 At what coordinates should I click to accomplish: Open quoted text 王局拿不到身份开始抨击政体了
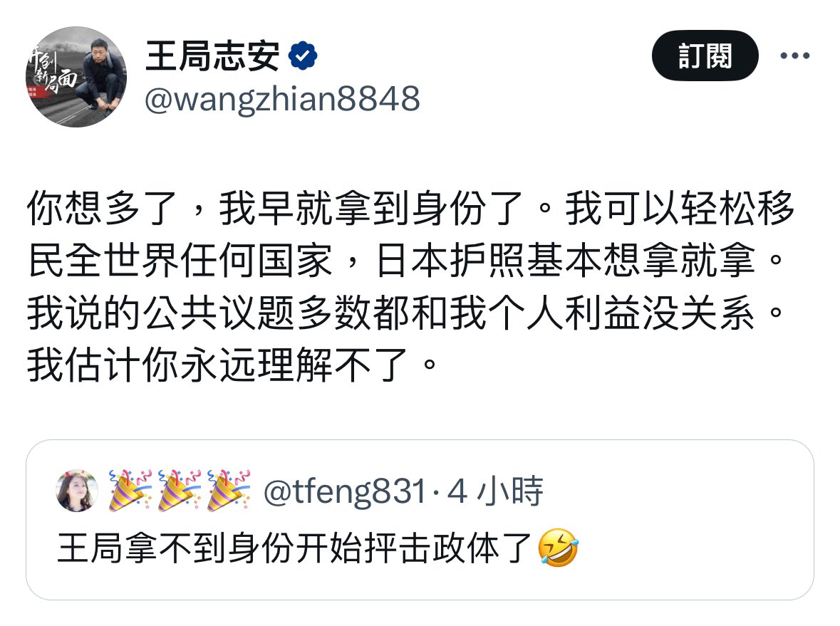[295, 548]
